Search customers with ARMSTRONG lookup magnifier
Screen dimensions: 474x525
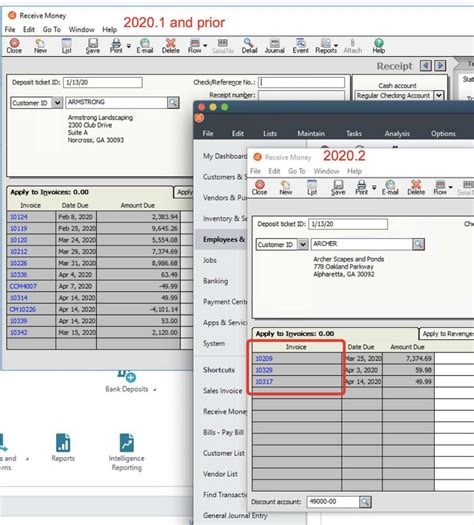tap(173, 102)
